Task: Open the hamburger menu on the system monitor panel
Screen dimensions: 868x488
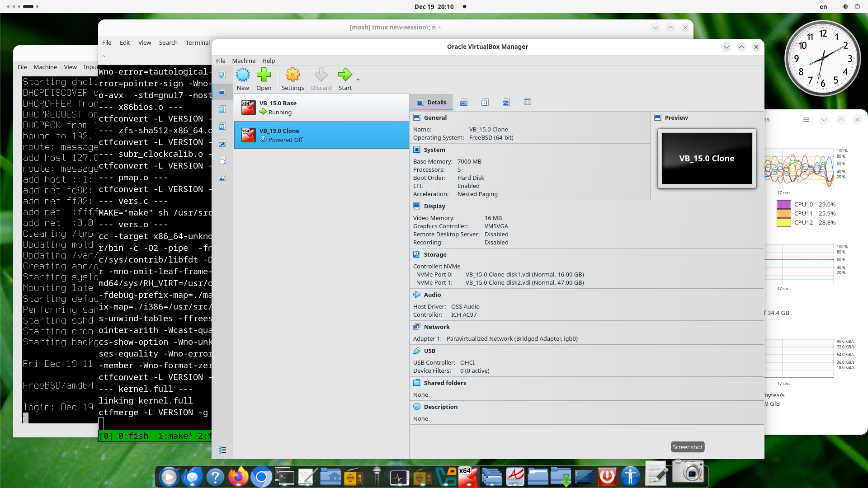Action: point(806,119)
